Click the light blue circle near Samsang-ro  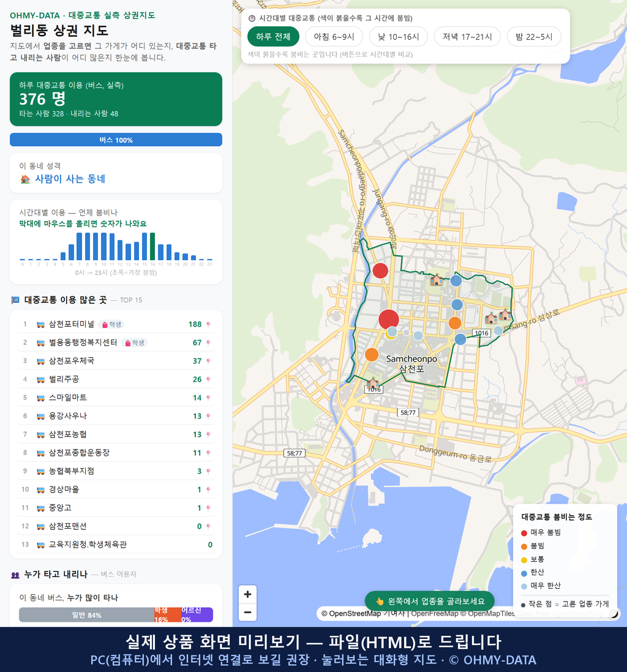point(498,330)
